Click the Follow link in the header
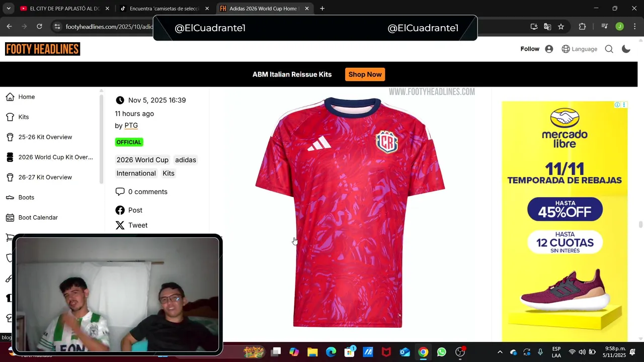 tap(530, 49)
